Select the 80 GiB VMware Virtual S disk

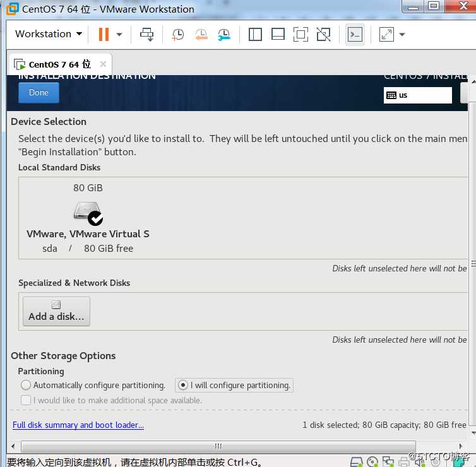(88, 218)
